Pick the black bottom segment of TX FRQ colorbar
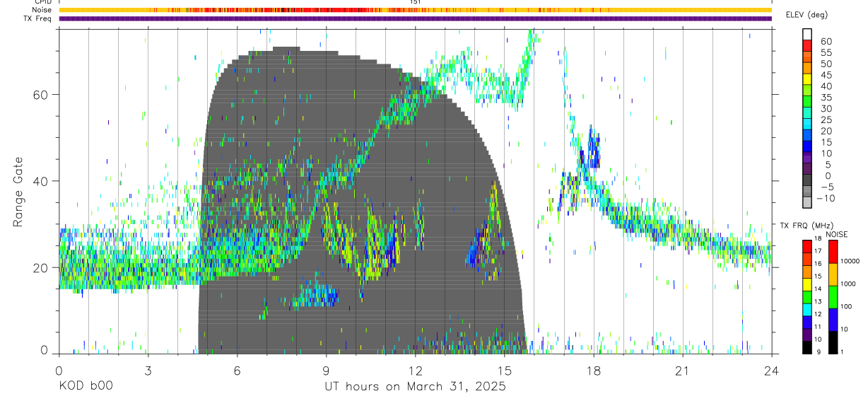Screen dimensions: 868x401 coord(807,347)
